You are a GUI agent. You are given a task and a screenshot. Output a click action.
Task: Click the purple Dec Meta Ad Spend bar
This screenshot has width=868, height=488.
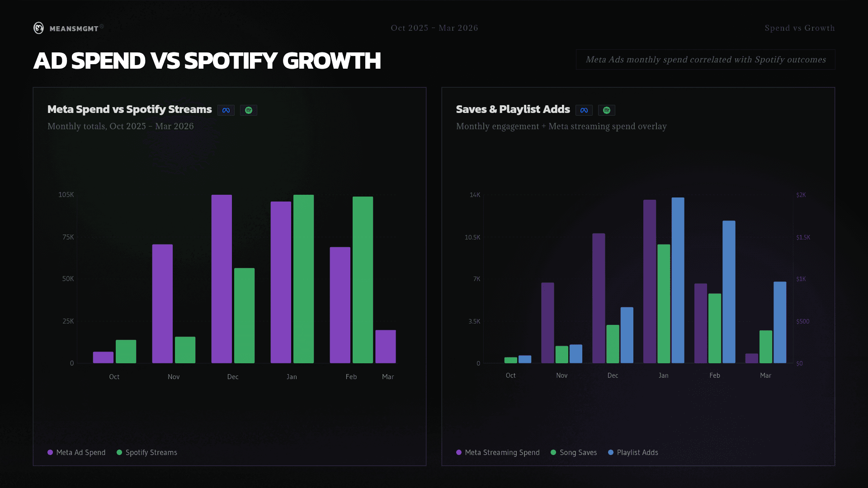tap(222, 279)
